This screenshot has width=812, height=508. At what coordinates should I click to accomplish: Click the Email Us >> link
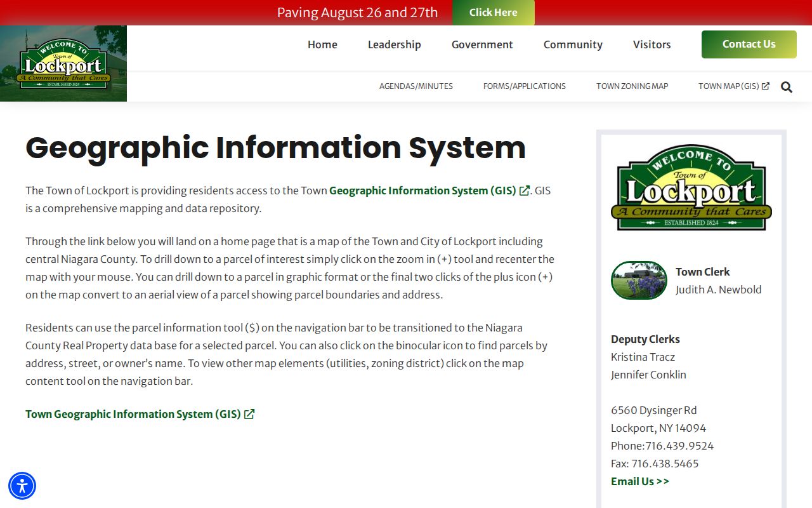click(x=640, y=481)
